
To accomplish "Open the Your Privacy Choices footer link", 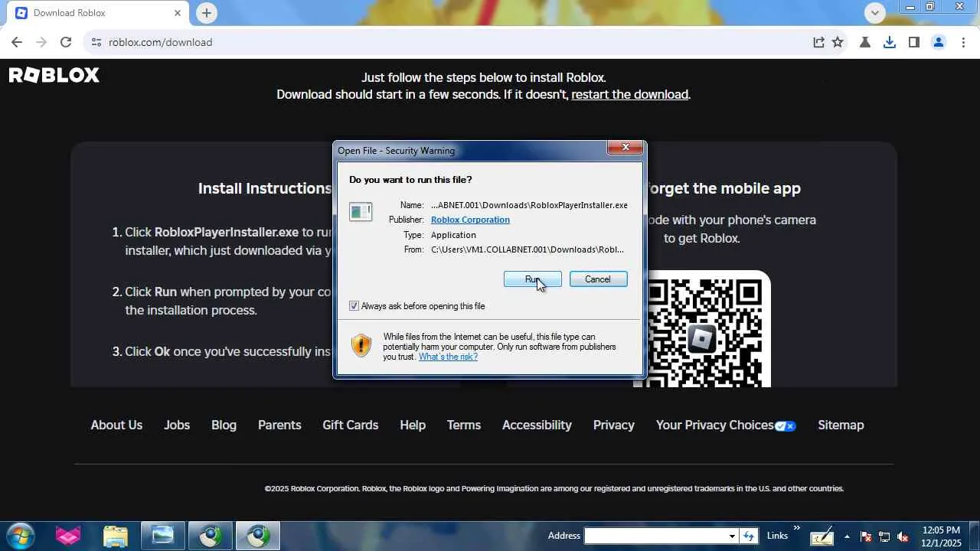I will coord(715,425).
